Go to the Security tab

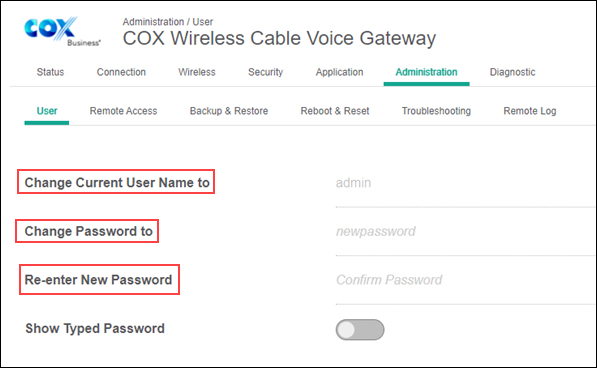[265, 72]
